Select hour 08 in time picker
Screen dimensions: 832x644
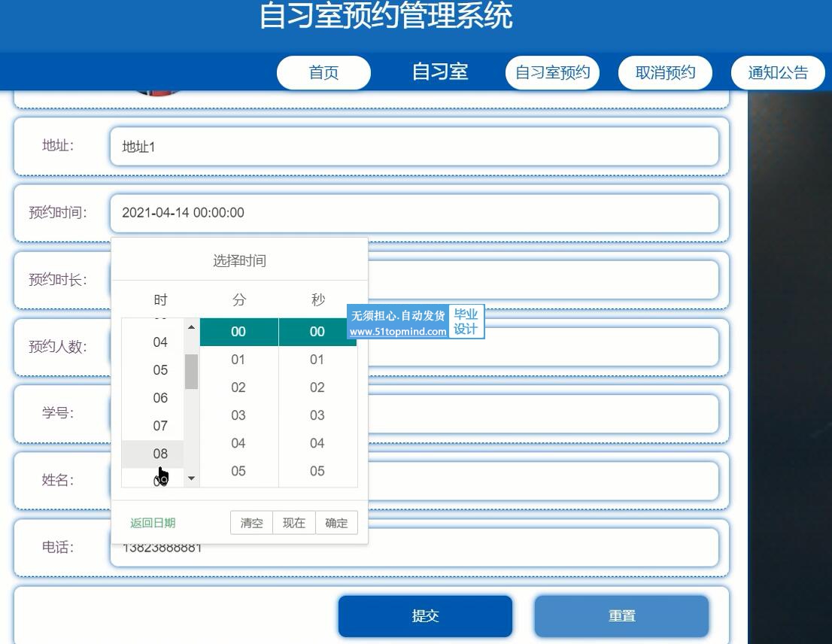(153, 454)
